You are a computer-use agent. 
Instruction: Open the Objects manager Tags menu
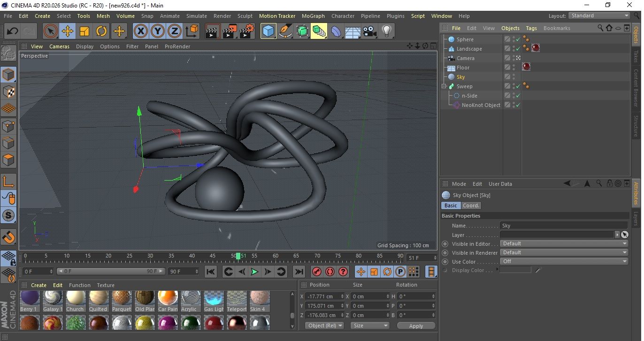pyautogui.click(x=531, y=28)
